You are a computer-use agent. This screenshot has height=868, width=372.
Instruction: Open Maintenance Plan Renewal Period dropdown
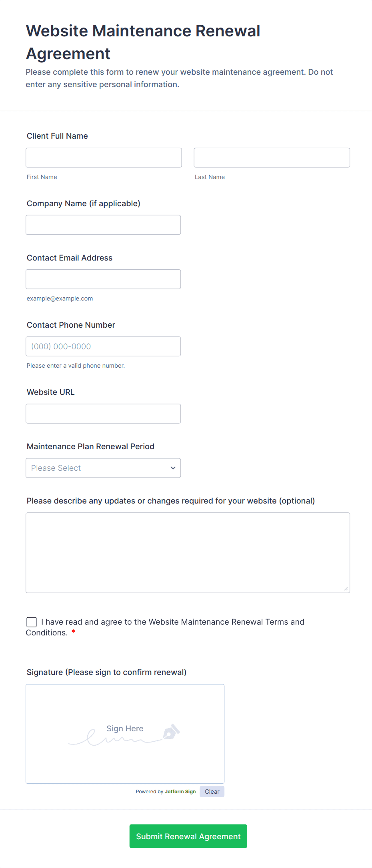103,468
